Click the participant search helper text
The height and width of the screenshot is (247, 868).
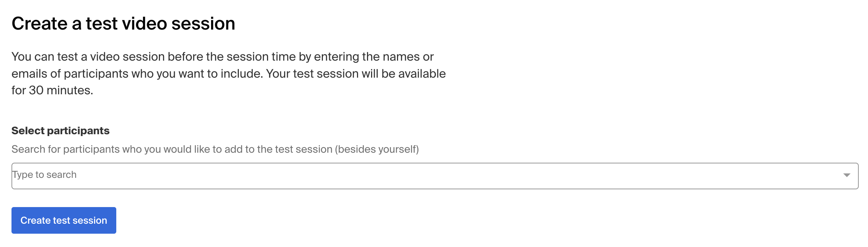tap(216, 149)
